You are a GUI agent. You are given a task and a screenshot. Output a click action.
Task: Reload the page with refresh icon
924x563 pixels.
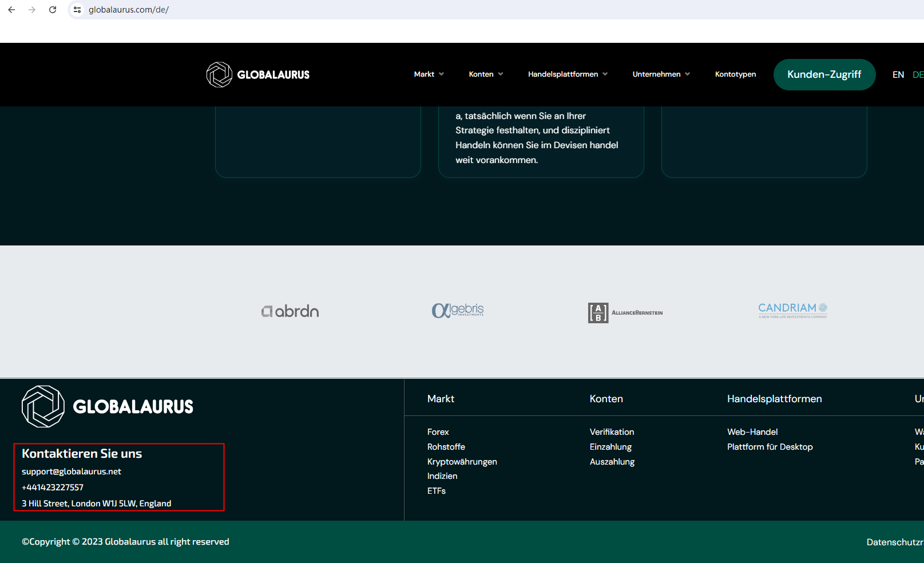(53, 10)
